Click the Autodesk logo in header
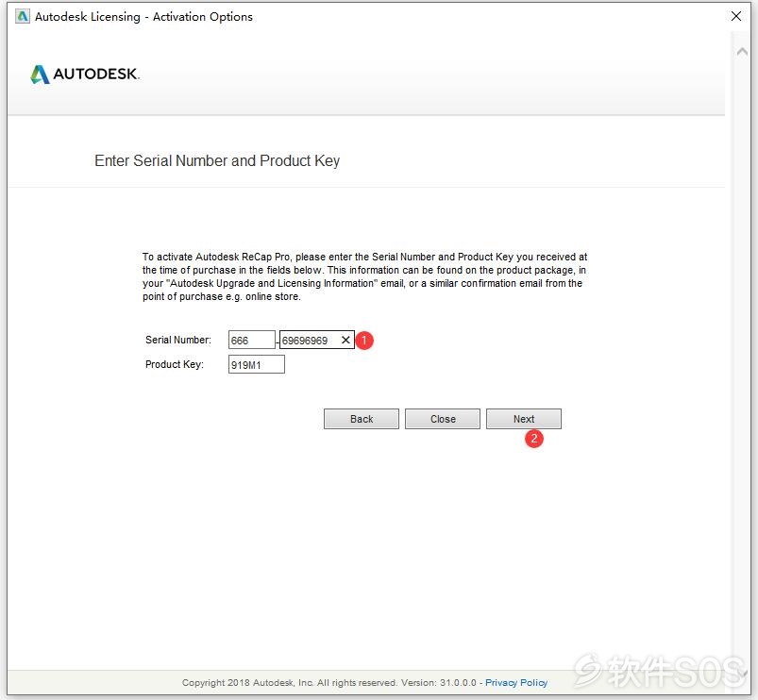The height and width of the screenshot is (700, 758). tap(85, 75)
